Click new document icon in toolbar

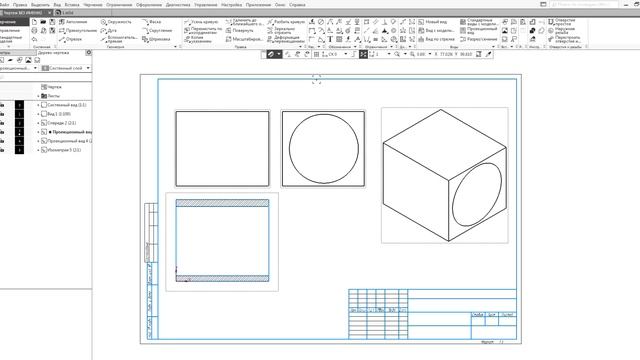34,22
